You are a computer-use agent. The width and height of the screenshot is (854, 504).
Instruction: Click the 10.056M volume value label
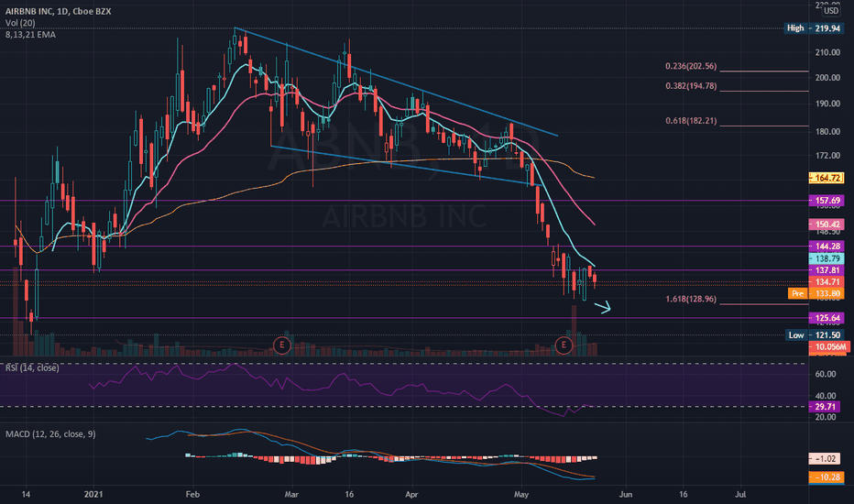click(829, 346)
